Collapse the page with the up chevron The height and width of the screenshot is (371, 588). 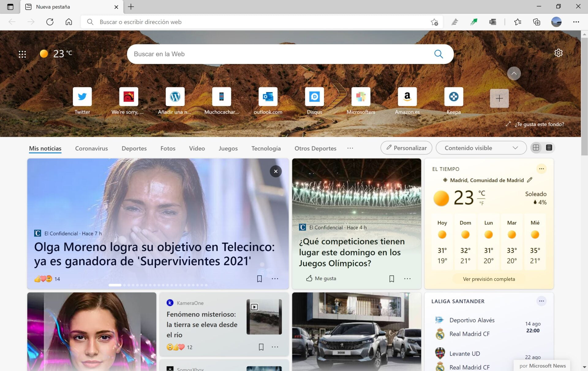pos(514,73)
